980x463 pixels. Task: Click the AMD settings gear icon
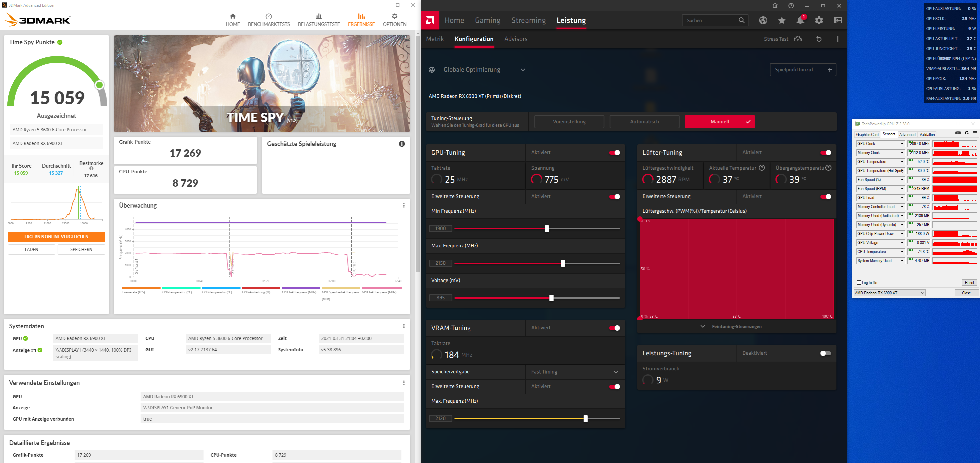(x=819, y=21)
